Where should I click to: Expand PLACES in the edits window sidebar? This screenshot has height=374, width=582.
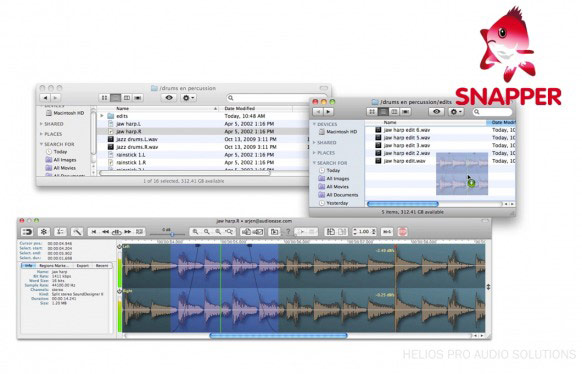click(314, 153)
